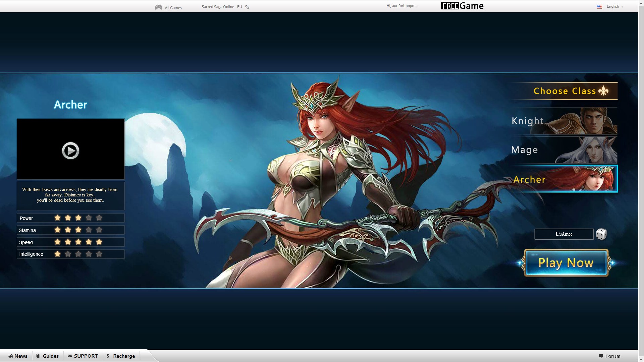The height and width of the screenshot is (362, 644).
Task: Click the SUPPORT envelope icon
Action: [69, 356]
